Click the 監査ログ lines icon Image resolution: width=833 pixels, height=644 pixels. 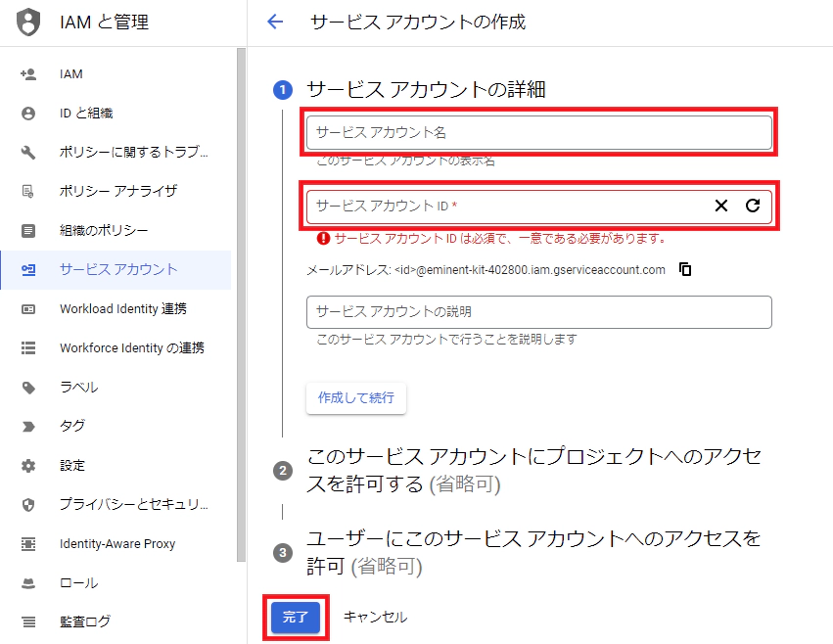coord(28,621)
